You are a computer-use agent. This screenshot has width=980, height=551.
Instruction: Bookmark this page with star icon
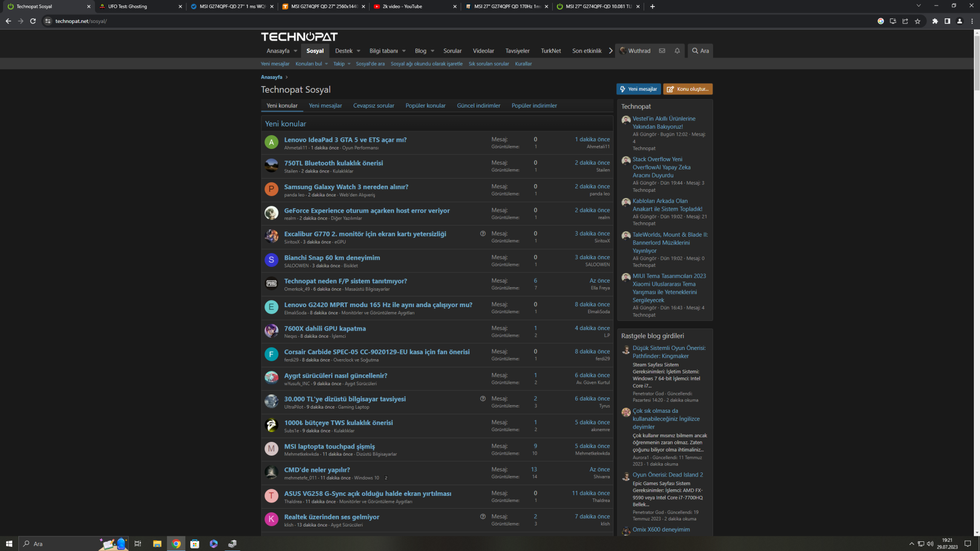tap(918, 21)
